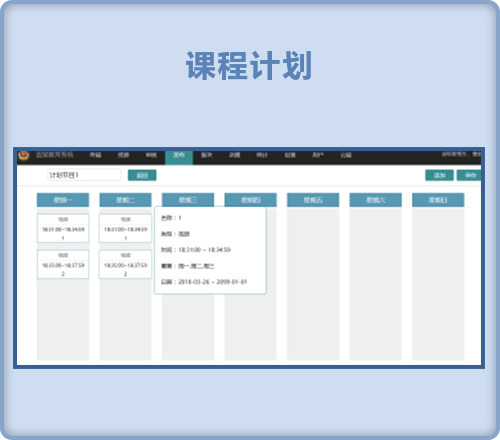The image size is (500, 440).
Task: Select the 星期一 column header
Action: pyautogui.click(x=63, y=200)
